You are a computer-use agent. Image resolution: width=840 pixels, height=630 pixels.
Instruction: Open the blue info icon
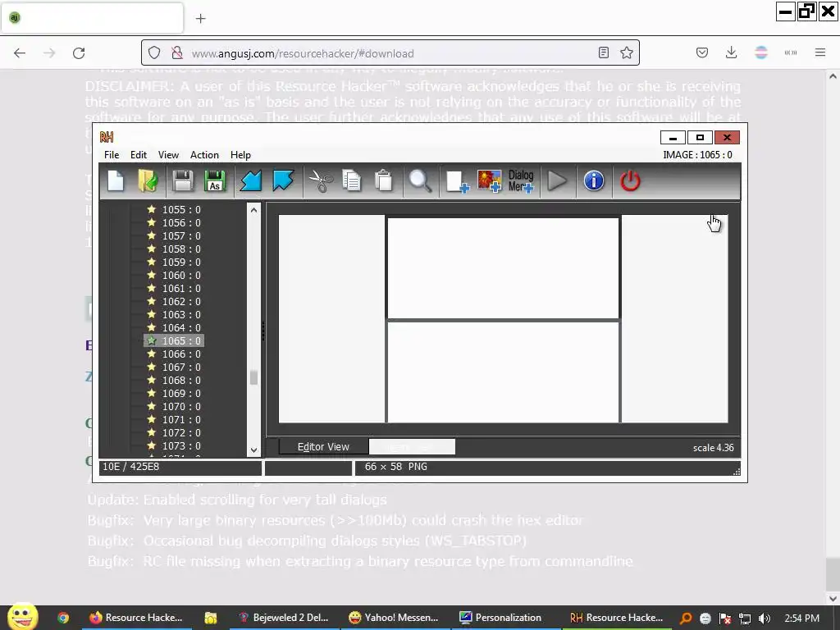point(594,181)
